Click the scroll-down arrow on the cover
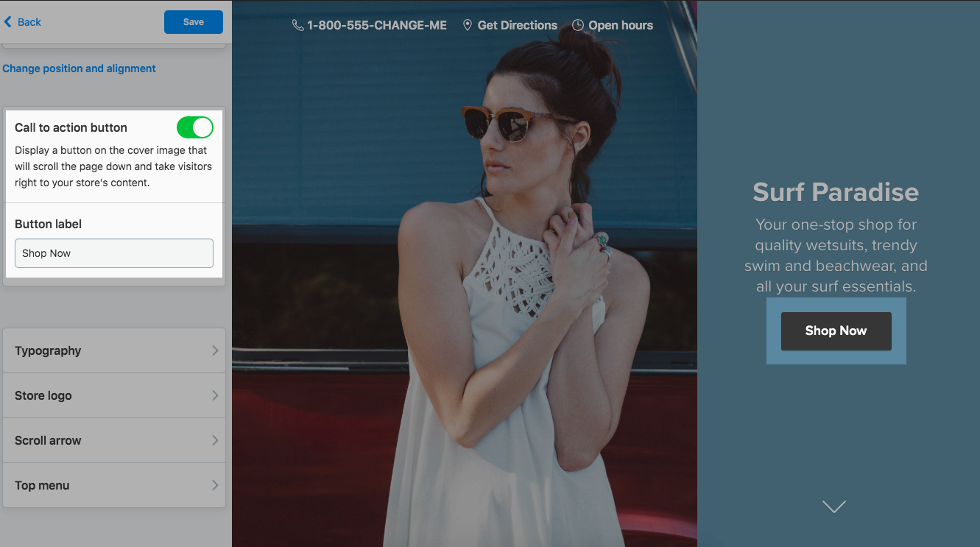Image resolution: width=980 pixels, height=547 pixels. [834, 507]
